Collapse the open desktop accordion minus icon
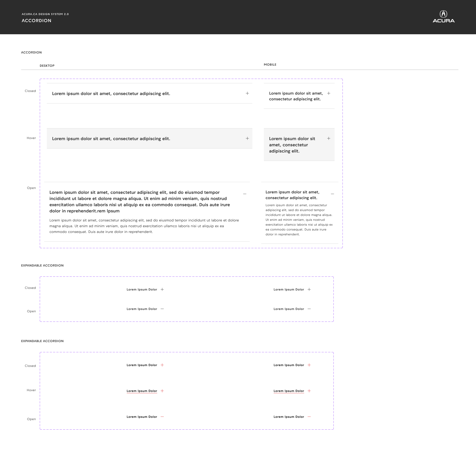Image resolution: width=476 pixels, height=459 pixels. 245,194
